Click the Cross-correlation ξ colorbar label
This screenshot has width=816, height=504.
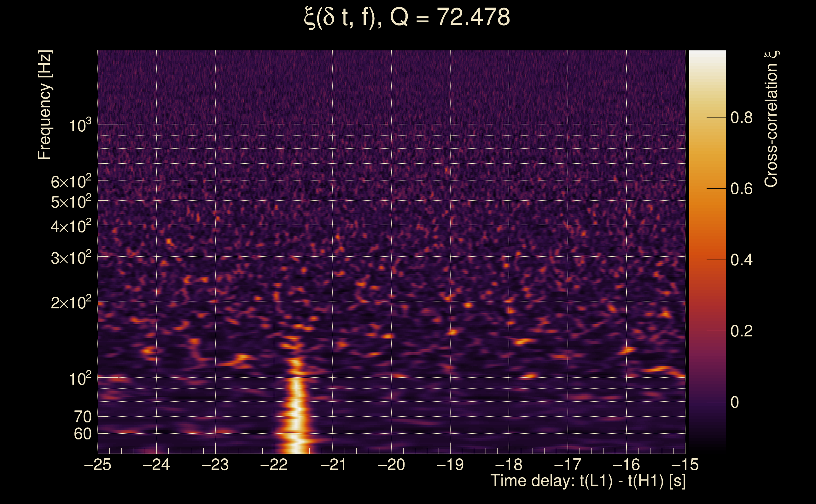(771, 119)
